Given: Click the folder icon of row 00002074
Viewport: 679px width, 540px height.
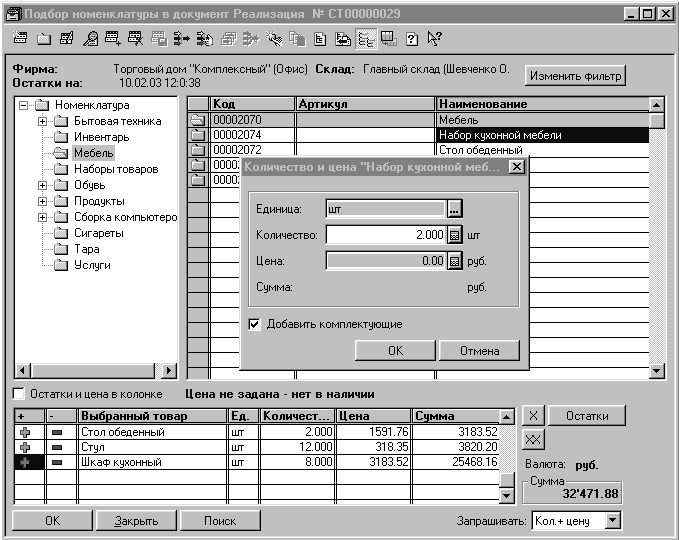Looking at the screenshot, I should [x=198, y=135].
